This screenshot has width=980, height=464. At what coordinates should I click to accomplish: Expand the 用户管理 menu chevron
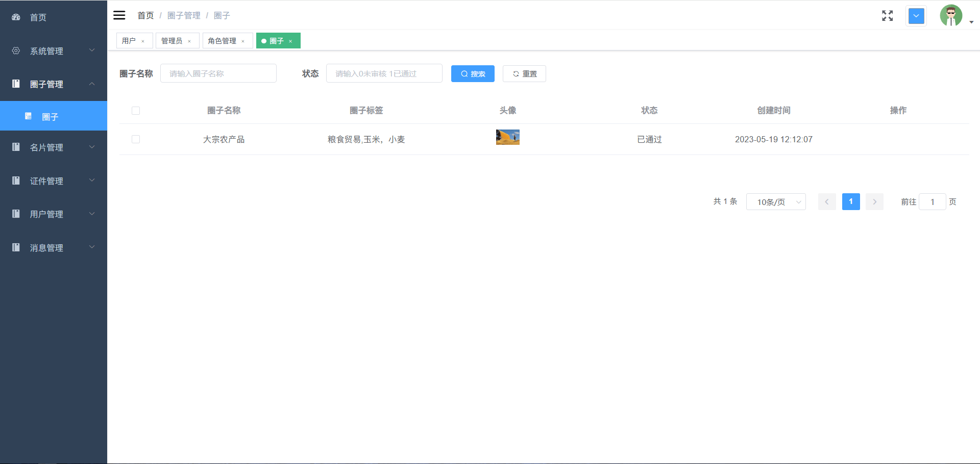tap(92, 214)
